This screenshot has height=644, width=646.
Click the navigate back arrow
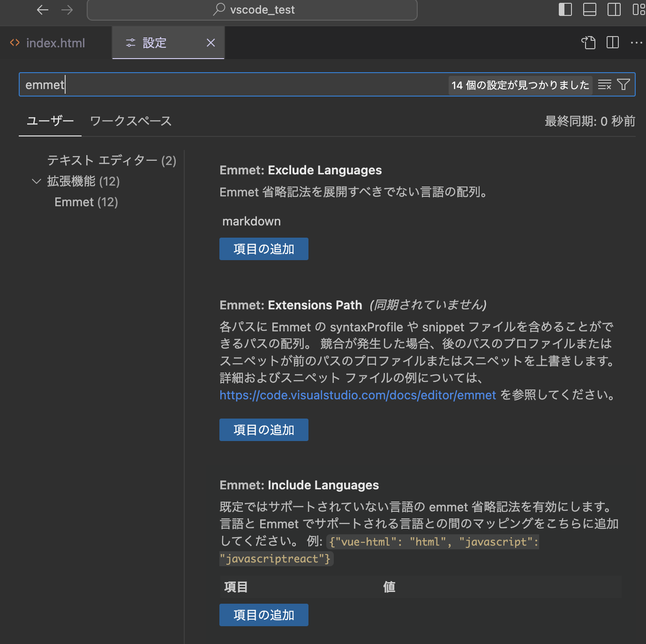(42, 9)
